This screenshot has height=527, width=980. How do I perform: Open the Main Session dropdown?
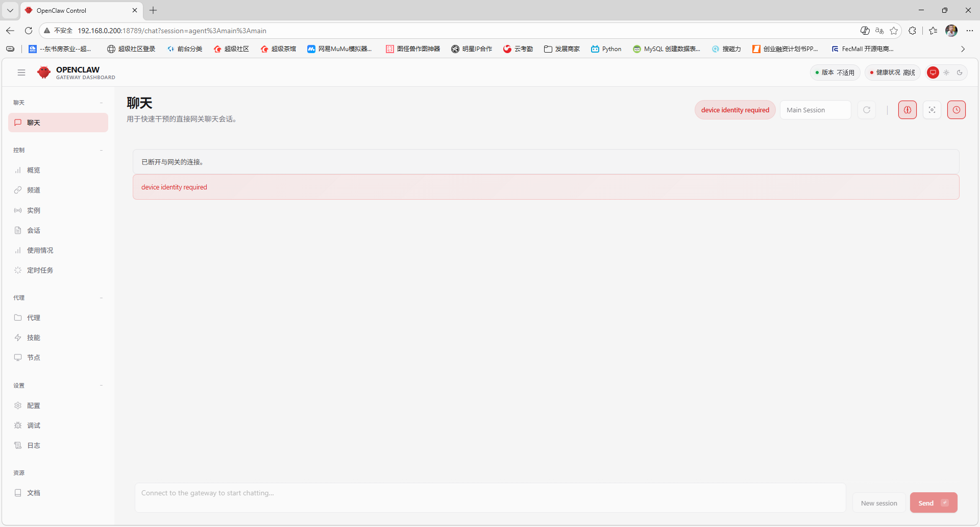click(x=815, y=110)
